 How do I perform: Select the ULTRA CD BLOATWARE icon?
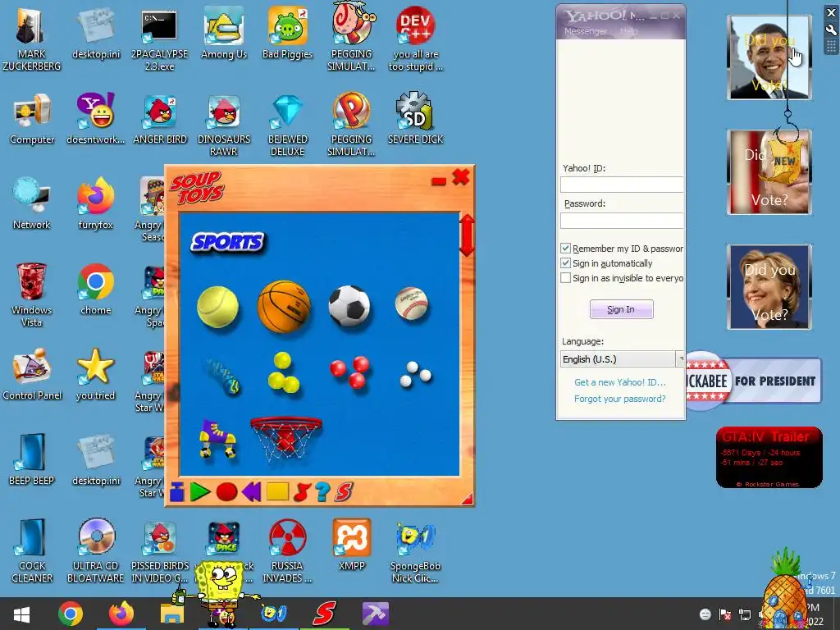[x=96, y=551]
